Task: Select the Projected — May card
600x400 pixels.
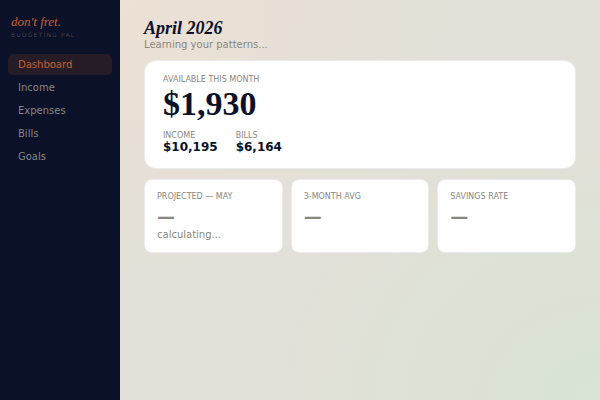Action: pos(213,216)
